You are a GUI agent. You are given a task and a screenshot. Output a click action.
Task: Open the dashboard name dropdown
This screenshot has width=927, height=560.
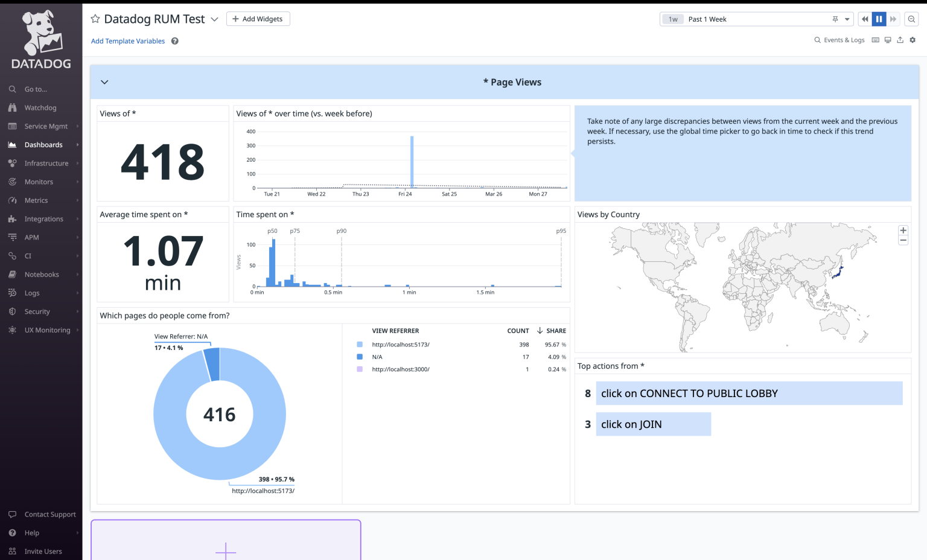click(x=214, y=19)
